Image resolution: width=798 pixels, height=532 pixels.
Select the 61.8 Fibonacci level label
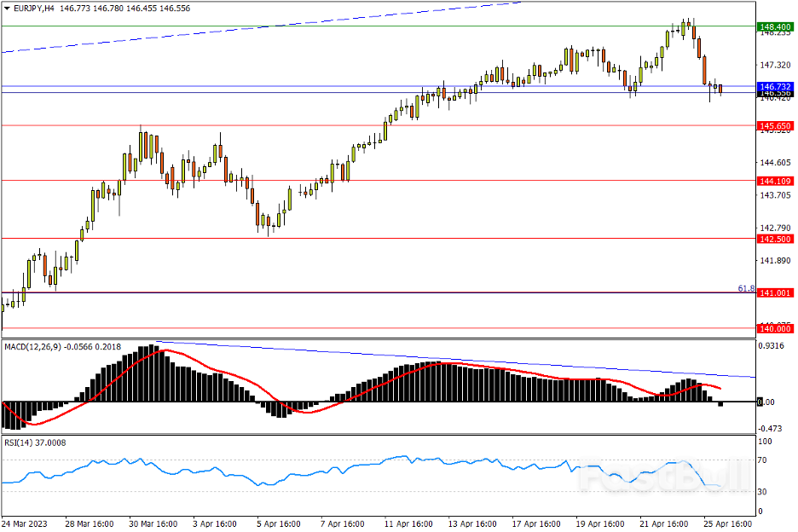pos(746,288)
